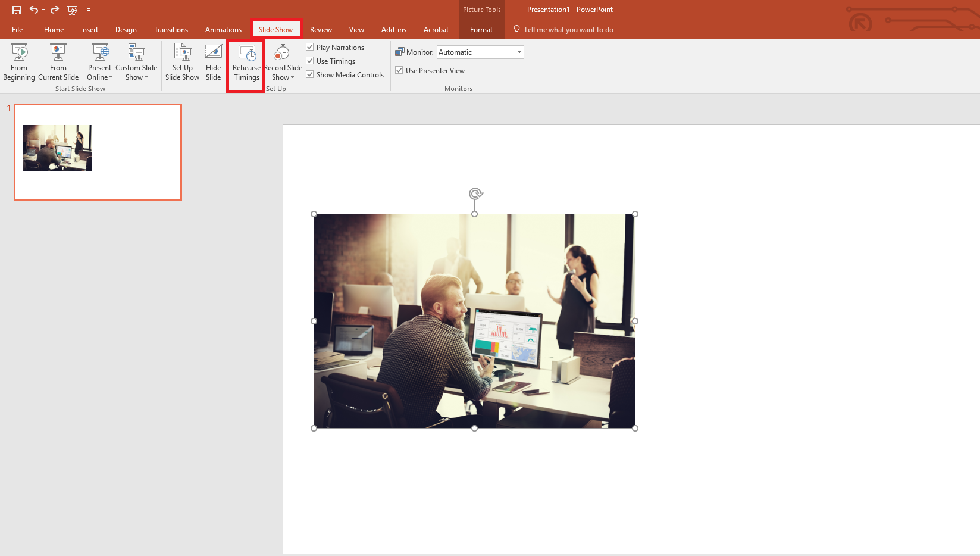Select the office picture on the slide
This screenshot has height=556, width=980.
[x=474, y=321]
